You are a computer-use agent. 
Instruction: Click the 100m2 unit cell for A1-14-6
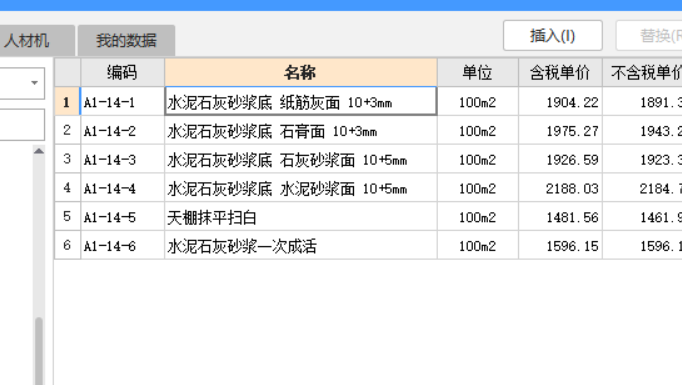click(x=477, y=245)
